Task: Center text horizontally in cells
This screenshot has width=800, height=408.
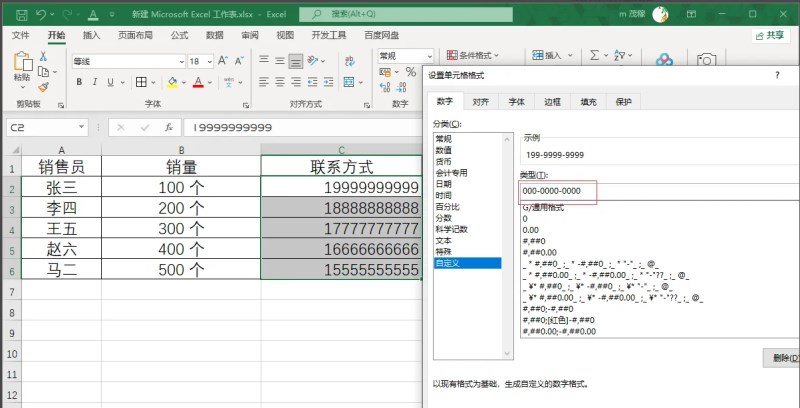Action: tap(280, 82)
